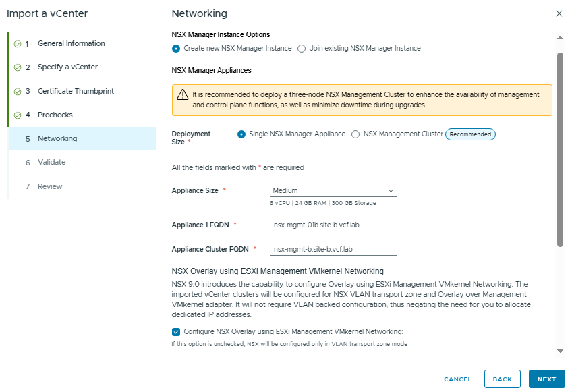
Task: Uncheck Configure NSX Overlay using ESXi Management
Action: pyautogui.click(x=176, y=331)
